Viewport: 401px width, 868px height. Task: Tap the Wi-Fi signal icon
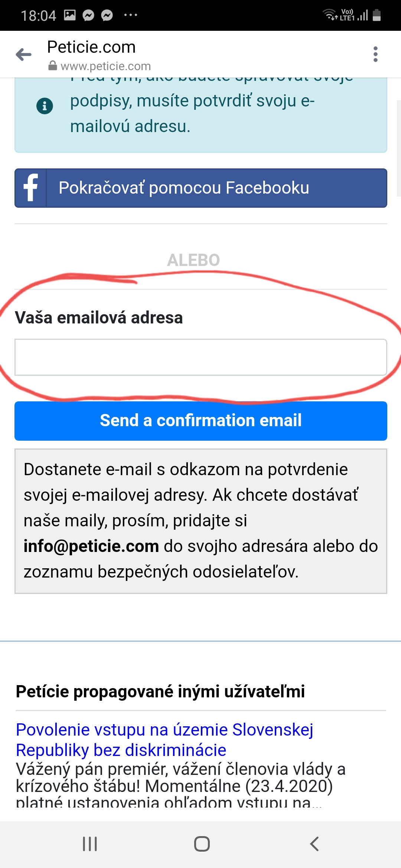[x=330, y=14]
